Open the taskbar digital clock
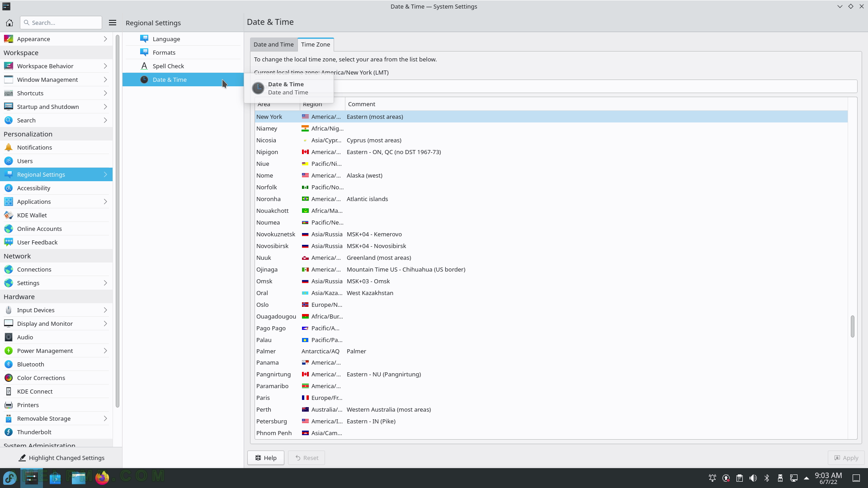Screen dimensions: 868x488 (x=828, y=478)
